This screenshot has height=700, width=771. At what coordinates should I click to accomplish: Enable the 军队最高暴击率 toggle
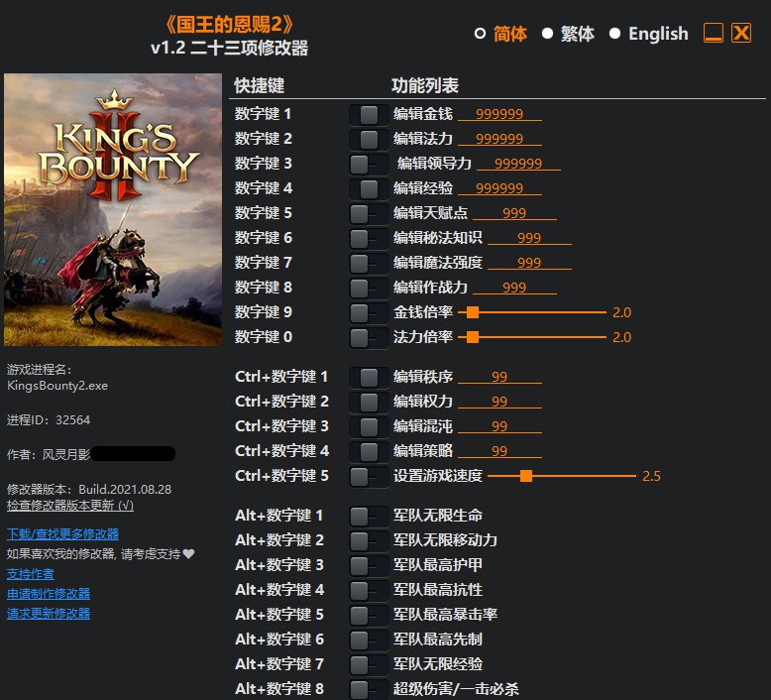click(x=369, y=616)
